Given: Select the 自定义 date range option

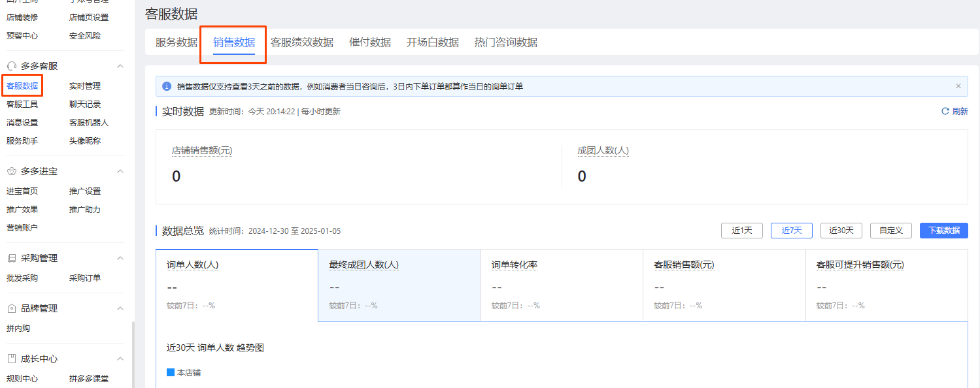Looking at the screenshot, I should click(890, 230).
